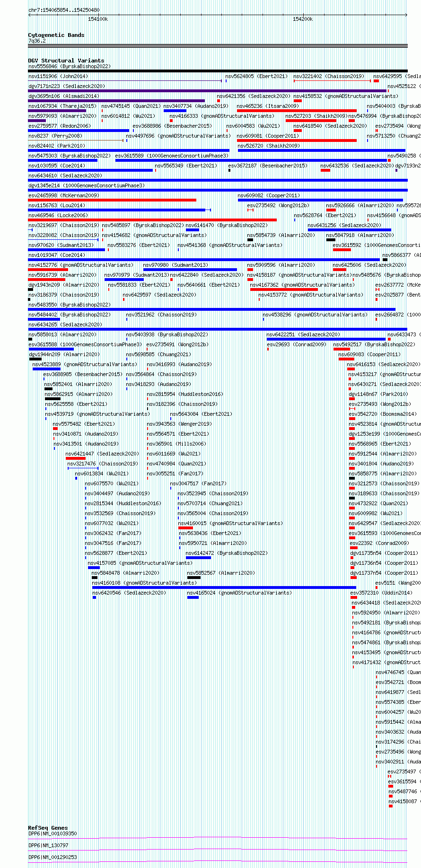421x868 pixels.
Task: Click the nsv1156763 (Lou2014) label
Action: point(57,205)
